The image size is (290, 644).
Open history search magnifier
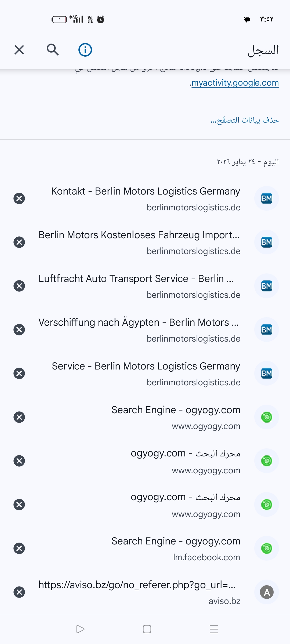click(53, 50)
